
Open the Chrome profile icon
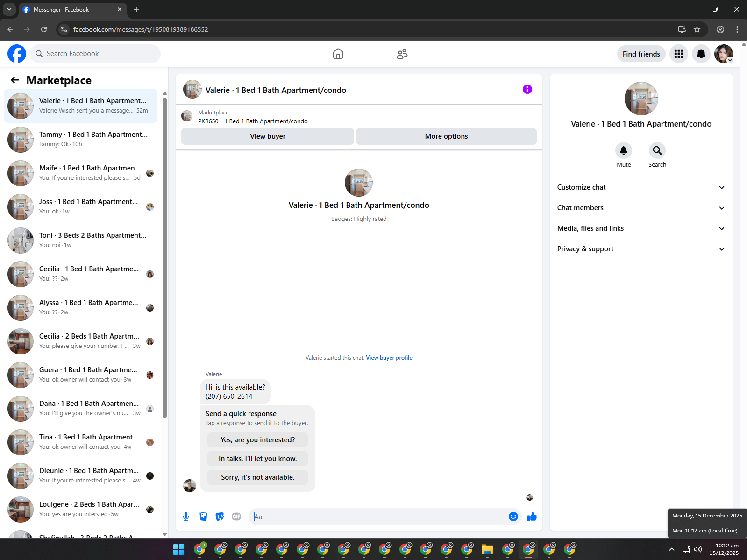pos(720,29)
